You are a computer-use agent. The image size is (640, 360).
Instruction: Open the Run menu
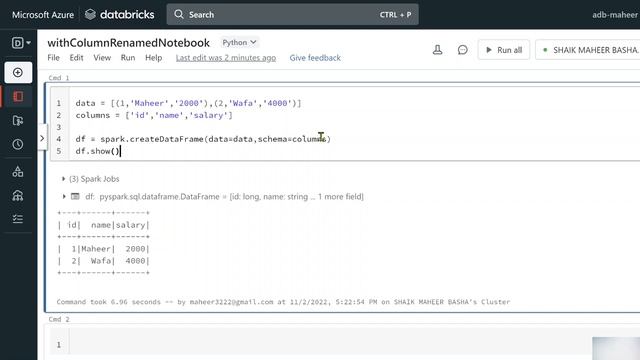tap(128, 58)
